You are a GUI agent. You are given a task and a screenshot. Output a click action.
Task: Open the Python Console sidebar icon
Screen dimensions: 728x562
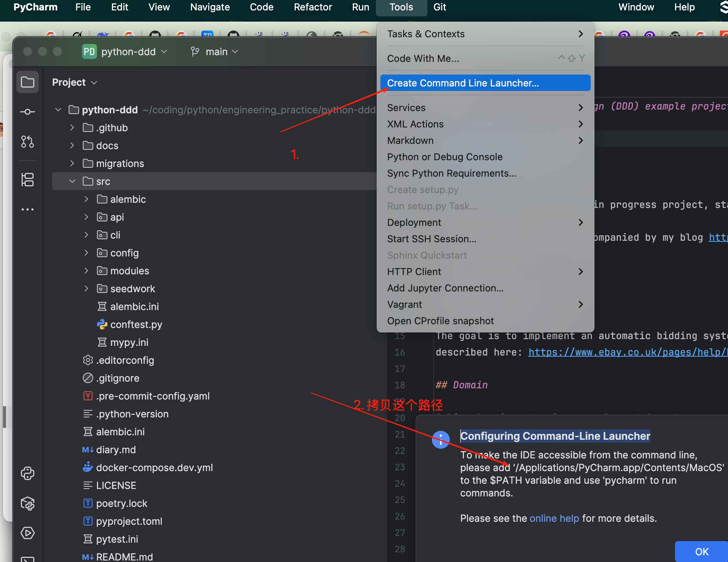pos(28,473)
